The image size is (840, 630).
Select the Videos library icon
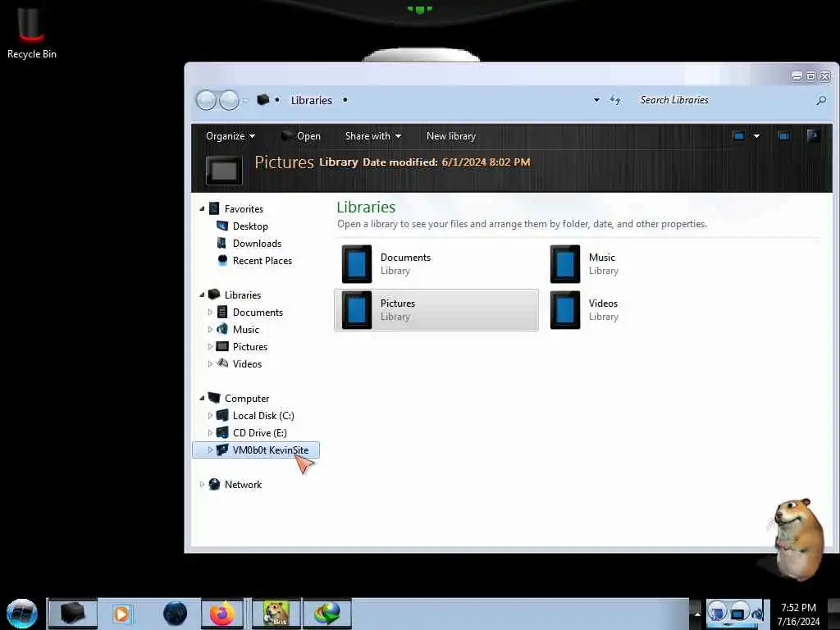point(565,309)
